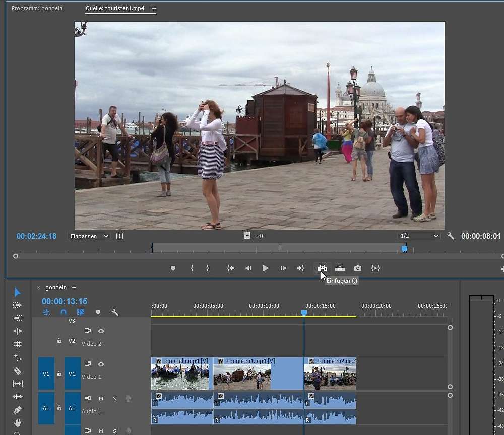Open the Einpassen zoom level dropdown
This screenshot has height=435, width=504.
(88, 236)
